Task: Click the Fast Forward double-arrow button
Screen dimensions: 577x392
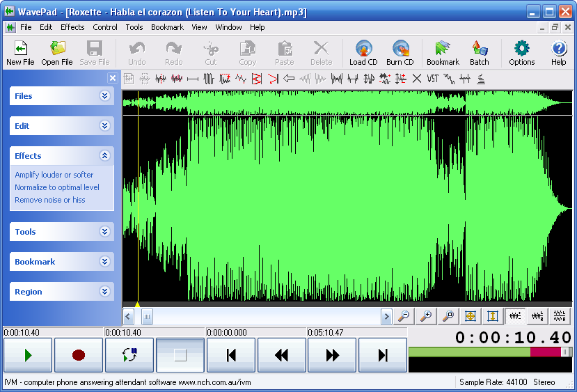Action: (x=332, y=355)
